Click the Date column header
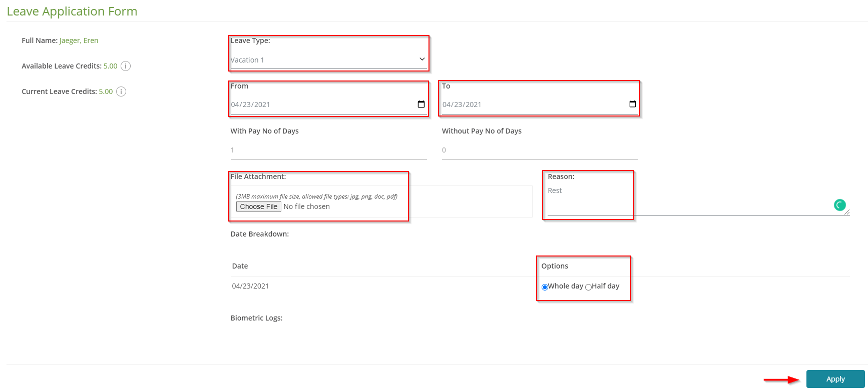Viewport: 868px width, 391px height. pyautogui.click(x=240, y=266)
